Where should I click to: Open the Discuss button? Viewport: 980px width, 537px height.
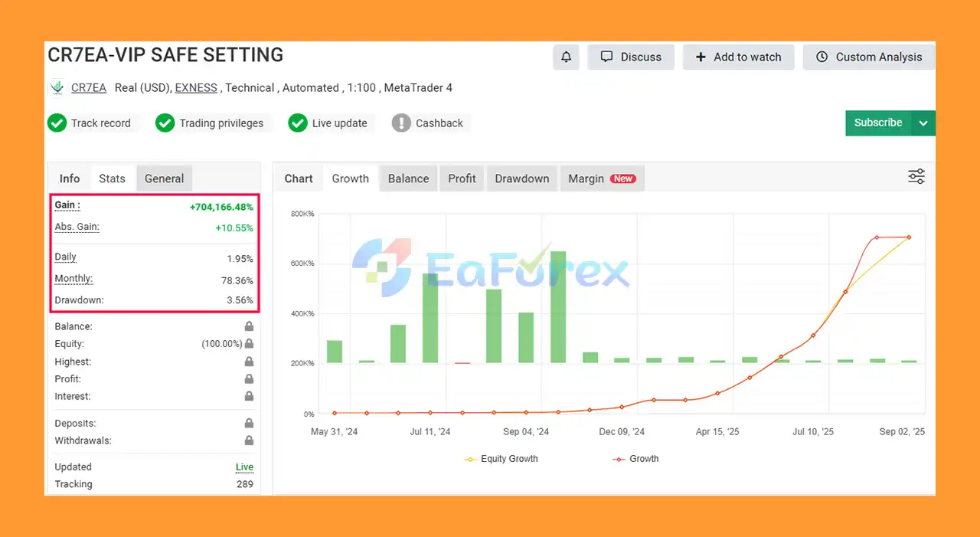click(x=631, y=57)
